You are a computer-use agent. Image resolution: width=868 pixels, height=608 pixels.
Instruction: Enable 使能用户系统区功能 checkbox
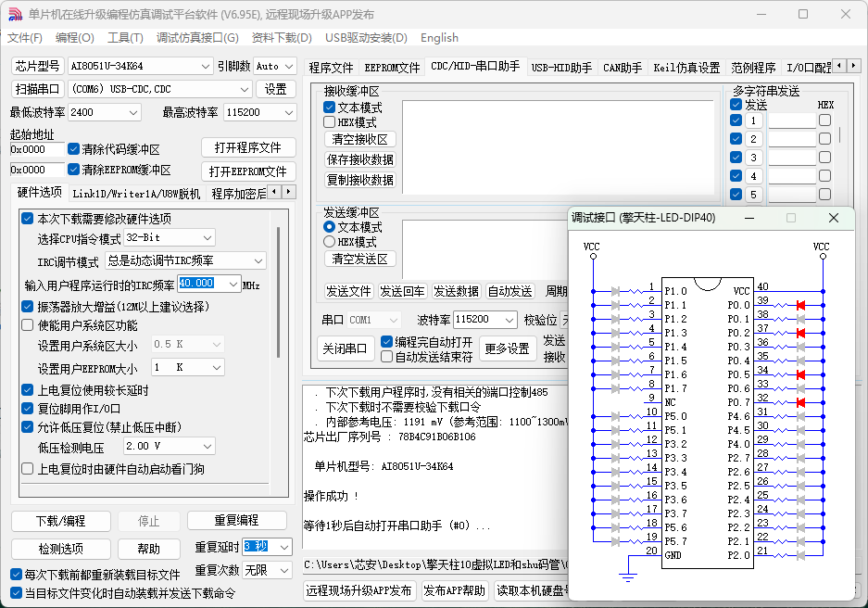click(x=27, y=325)
